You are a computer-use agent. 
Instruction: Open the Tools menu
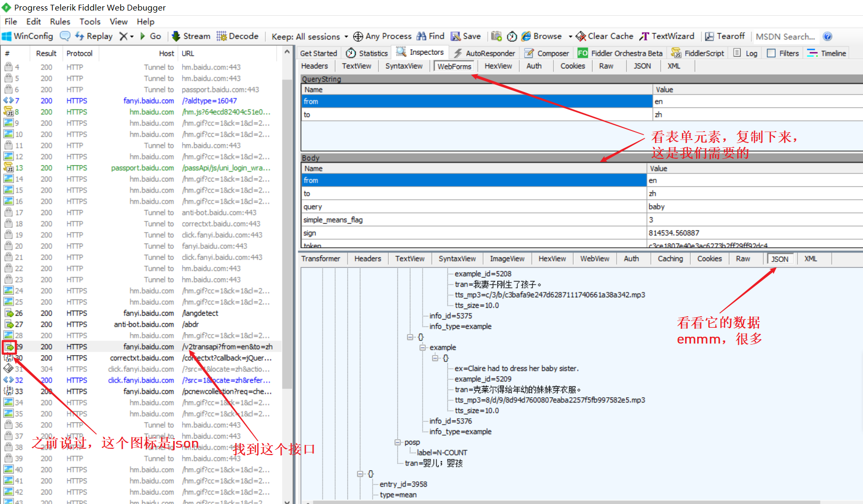(x=90, y=22)
